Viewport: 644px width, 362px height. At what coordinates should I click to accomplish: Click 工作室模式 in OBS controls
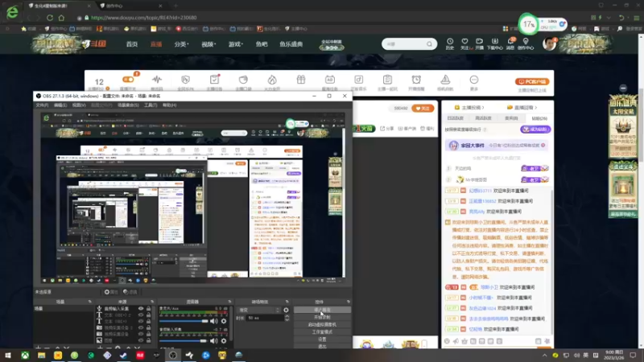pyautogui.click(x=323, y=332)
